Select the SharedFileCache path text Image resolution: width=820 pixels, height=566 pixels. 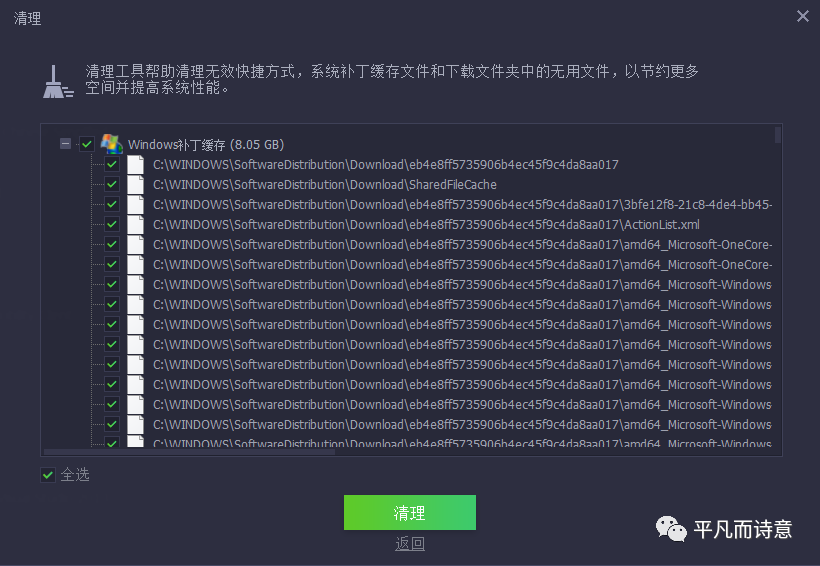(325, 185)
